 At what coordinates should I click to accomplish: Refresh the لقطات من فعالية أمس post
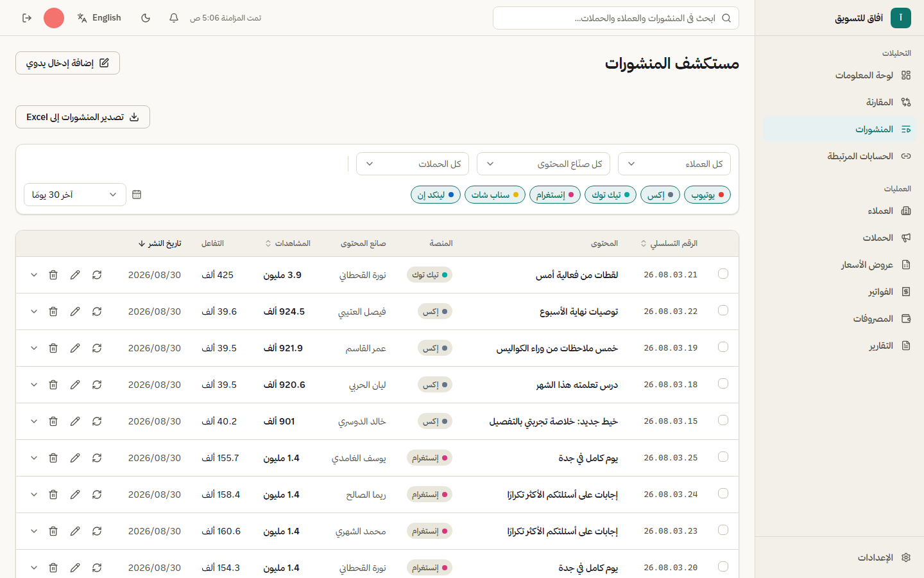pos(97,275)
